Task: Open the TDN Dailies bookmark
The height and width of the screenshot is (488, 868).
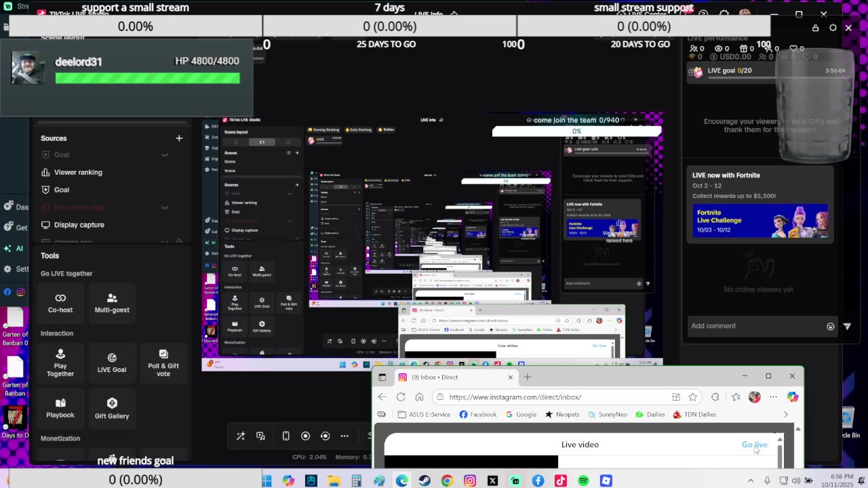Action: [x=694, y=414]
